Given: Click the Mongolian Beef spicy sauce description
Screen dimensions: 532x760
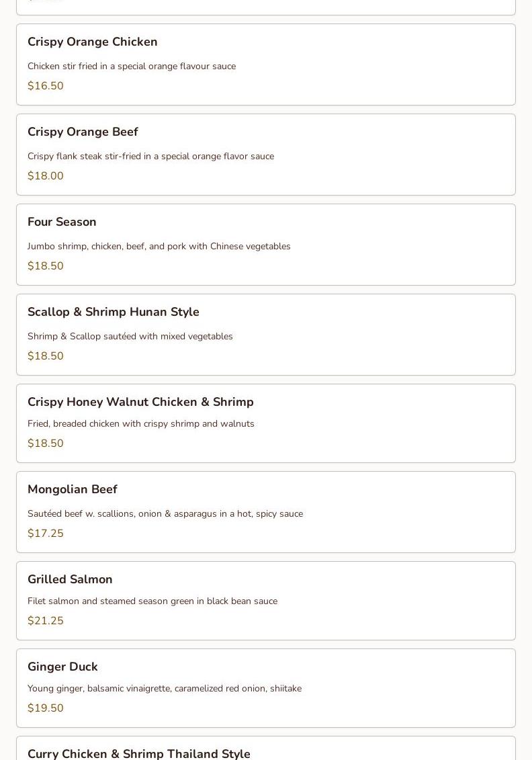Looking at the screenshot, I should pyautogui.click(x=165, y=514).
